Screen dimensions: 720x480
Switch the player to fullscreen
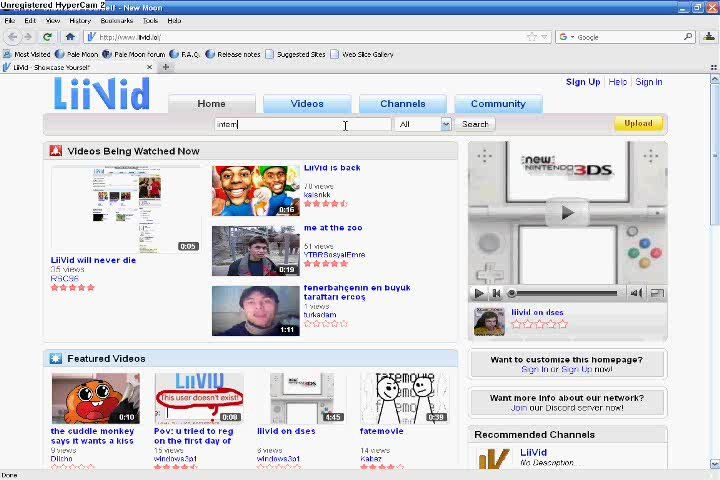(x=657, y=293)
